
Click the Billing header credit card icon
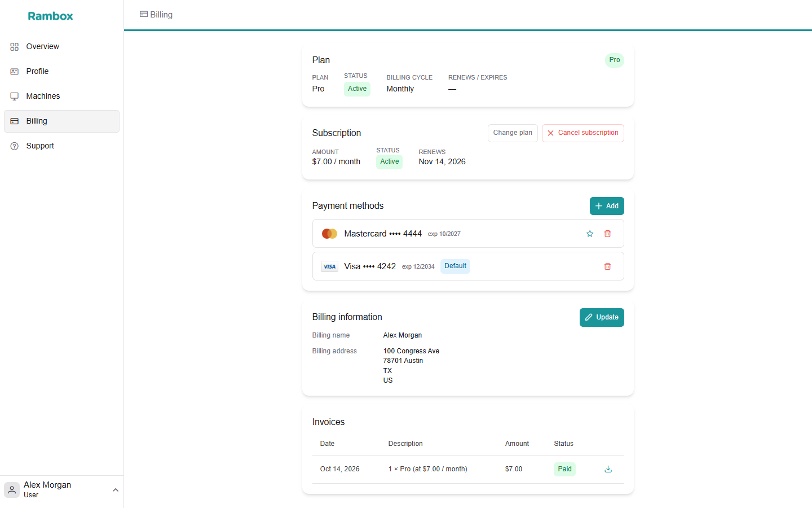pyautogui.click(x=144, y=14)
